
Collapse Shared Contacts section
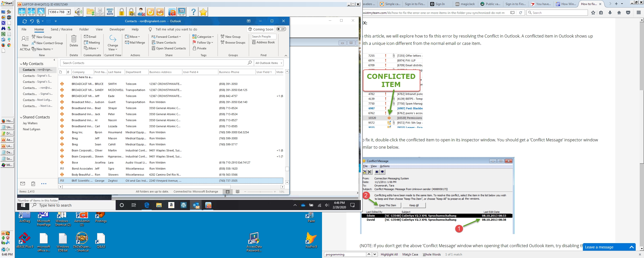pyautogui.click(x=21, y=117)
